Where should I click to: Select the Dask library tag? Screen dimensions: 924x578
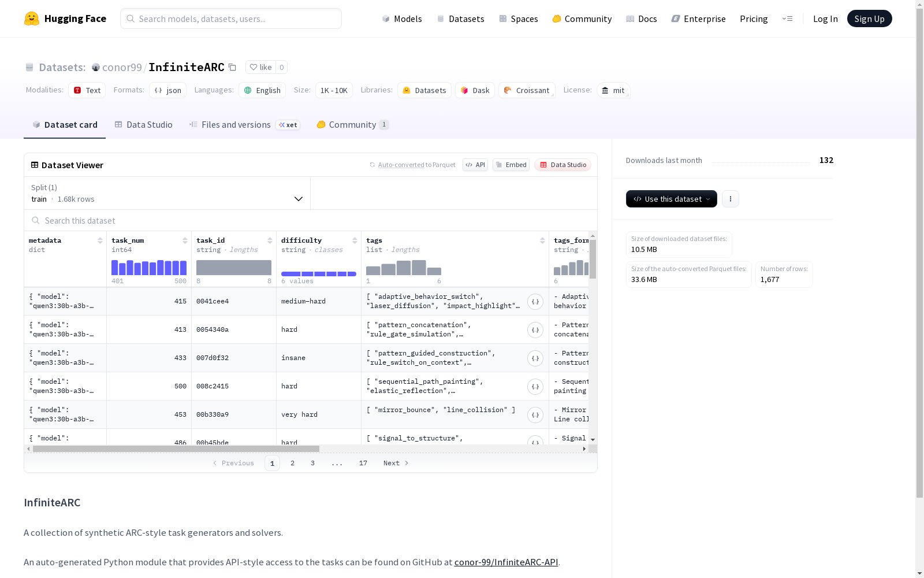[475, 90]
